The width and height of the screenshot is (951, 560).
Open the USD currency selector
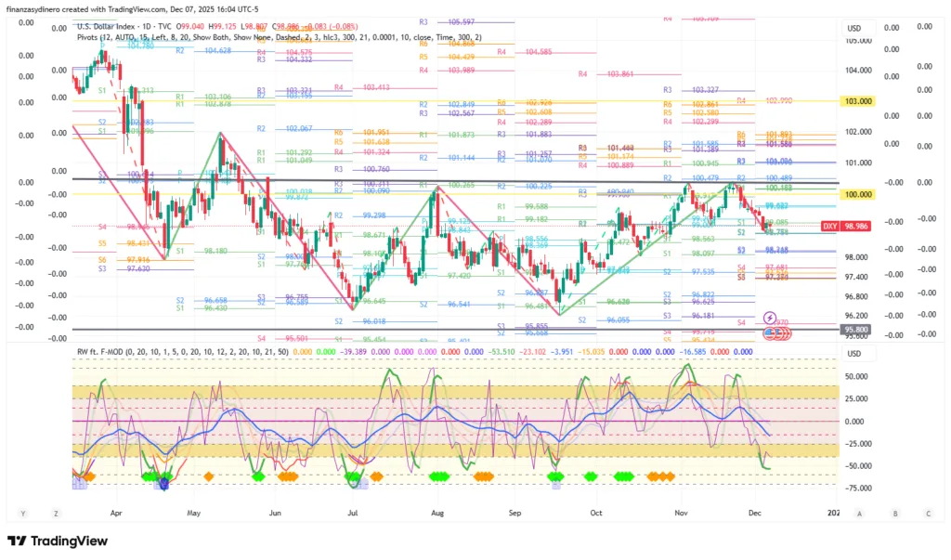[854, 28]
